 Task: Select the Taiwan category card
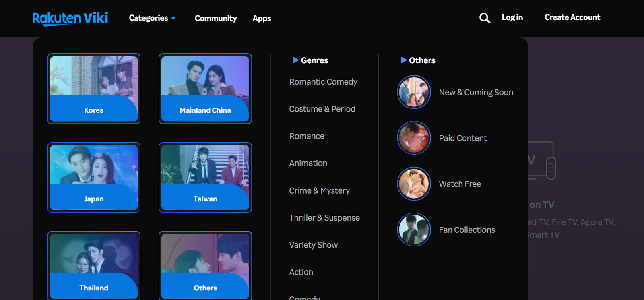click(205, 177)
